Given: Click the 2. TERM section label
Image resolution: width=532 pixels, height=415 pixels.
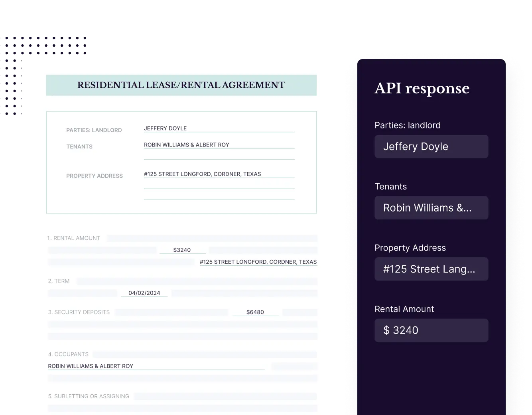Looking at the screenshot, I should (x=59, y=281).
